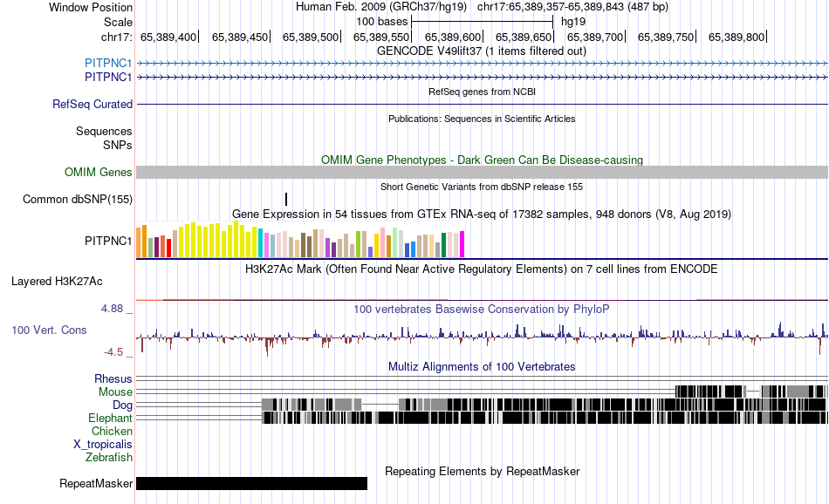This screenshot has height=504, width=829.
Task: Select the X_tropicalis alignment row label
Action: click(x=103, y=445)
